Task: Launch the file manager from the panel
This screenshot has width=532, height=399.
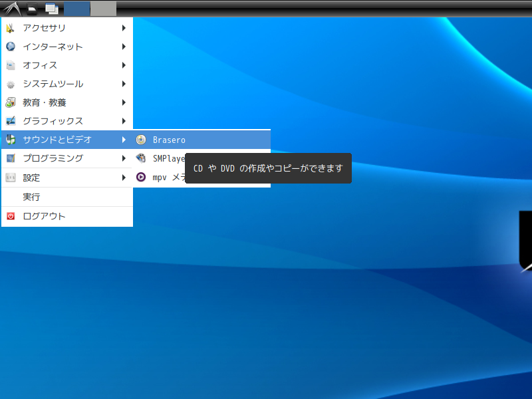Action: click(x=32, y=9)
